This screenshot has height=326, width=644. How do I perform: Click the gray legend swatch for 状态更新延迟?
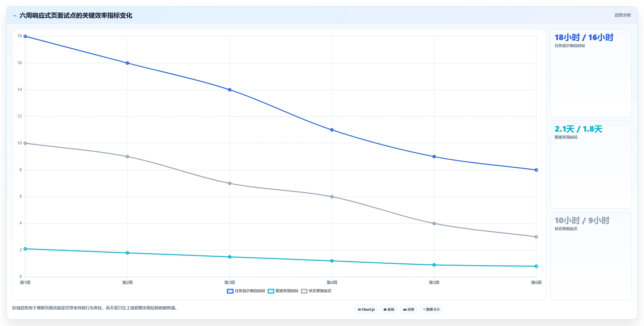(x=304, y=291)
